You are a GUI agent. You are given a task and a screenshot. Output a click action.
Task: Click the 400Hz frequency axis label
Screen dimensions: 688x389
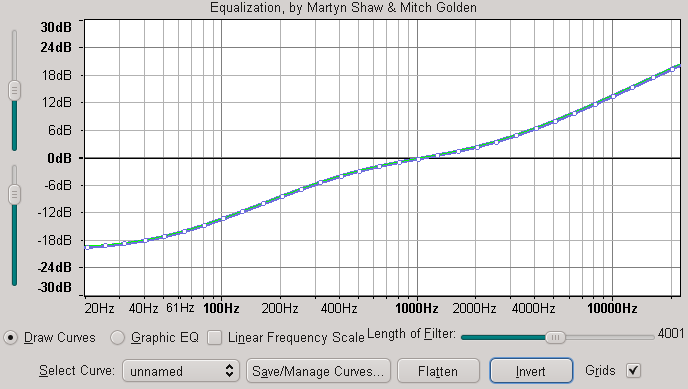click(339, 308)
